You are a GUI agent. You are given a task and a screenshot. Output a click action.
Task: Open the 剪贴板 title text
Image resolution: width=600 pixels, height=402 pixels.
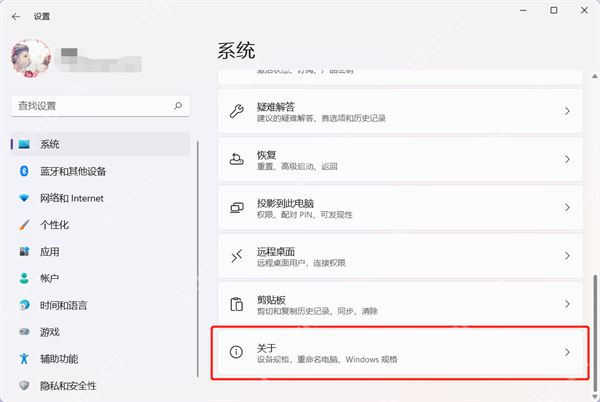271,299
